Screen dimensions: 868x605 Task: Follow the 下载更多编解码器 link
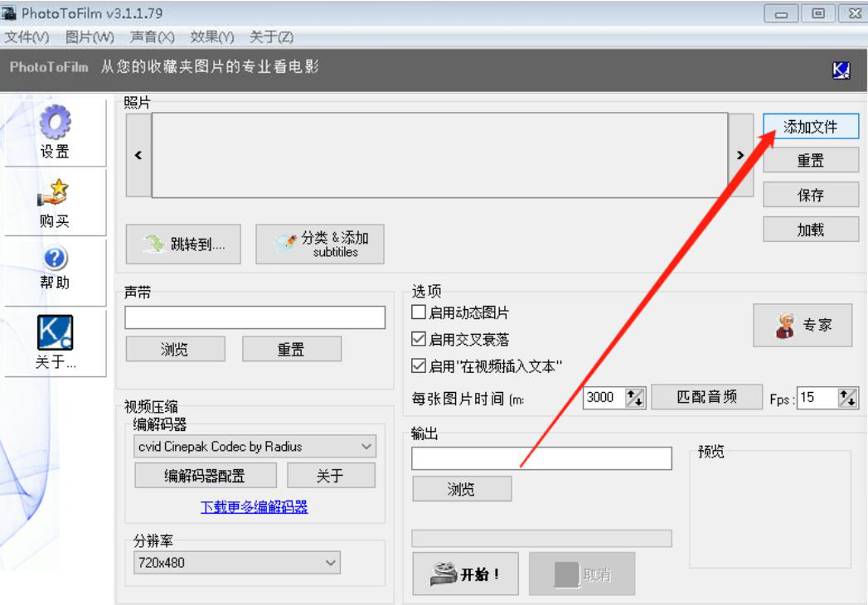click(x=254, y=506)
